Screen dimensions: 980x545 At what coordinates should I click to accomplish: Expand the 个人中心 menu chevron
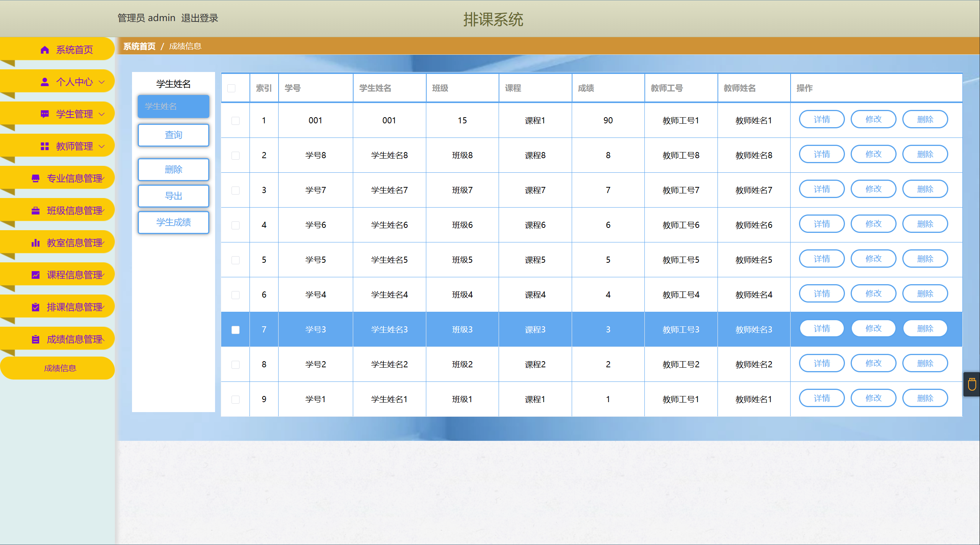(x=102, y=82)
